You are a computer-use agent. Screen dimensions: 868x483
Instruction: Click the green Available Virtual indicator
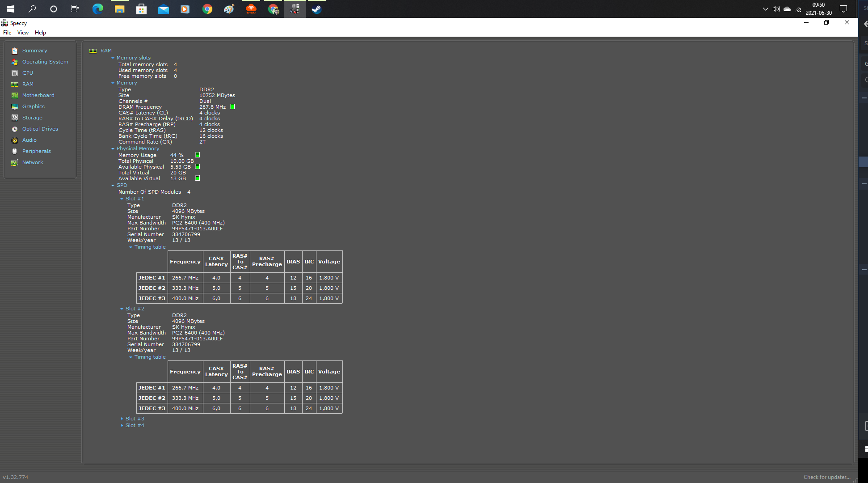pos(198,178)
